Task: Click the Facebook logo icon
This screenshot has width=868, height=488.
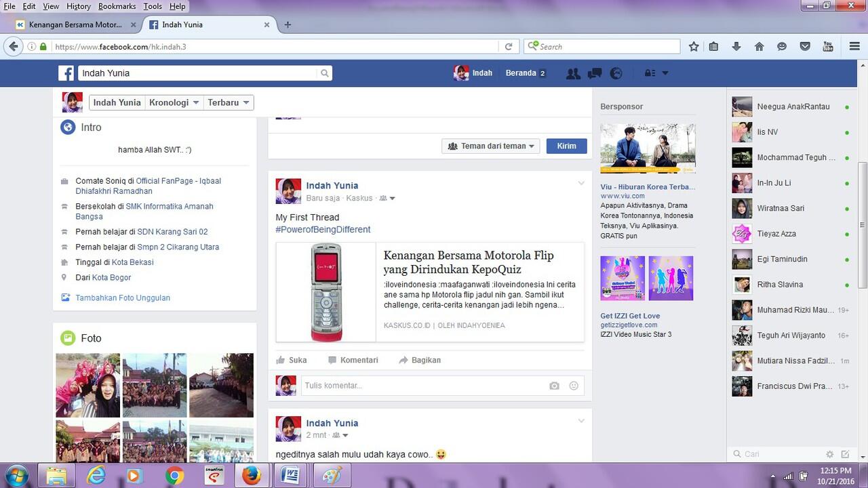Action: click(x=66, y=73)
